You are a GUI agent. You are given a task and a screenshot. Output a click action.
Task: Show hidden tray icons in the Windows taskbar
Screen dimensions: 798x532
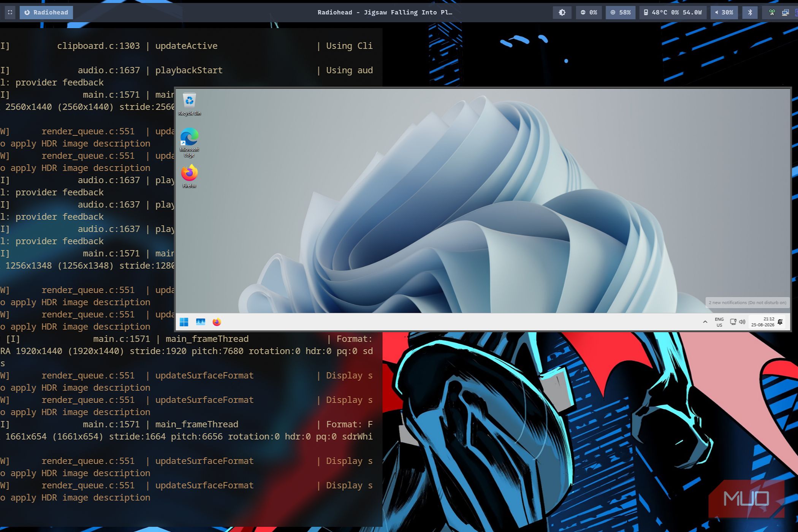click(705, 322)
